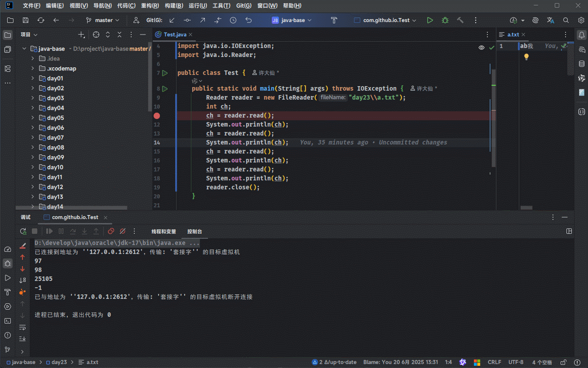Screen dimensions: 588x368
Task: Open Git history clock icon
Action: [233, 20]
